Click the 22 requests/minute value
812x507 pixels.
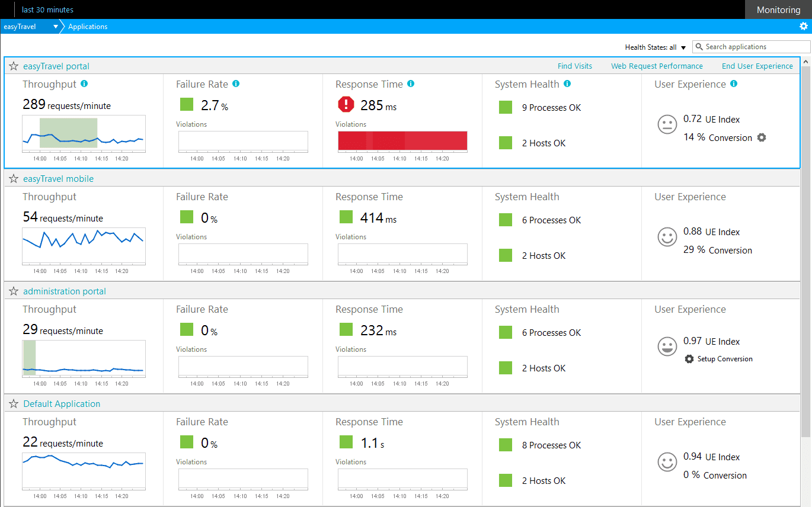click(63, 442)
